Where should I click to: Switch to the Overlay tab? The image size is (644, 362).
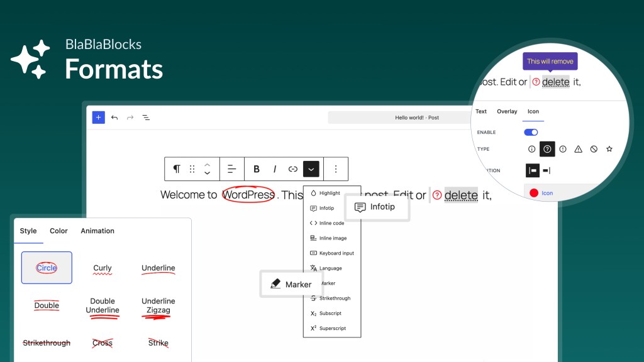(x=507, y=111)
